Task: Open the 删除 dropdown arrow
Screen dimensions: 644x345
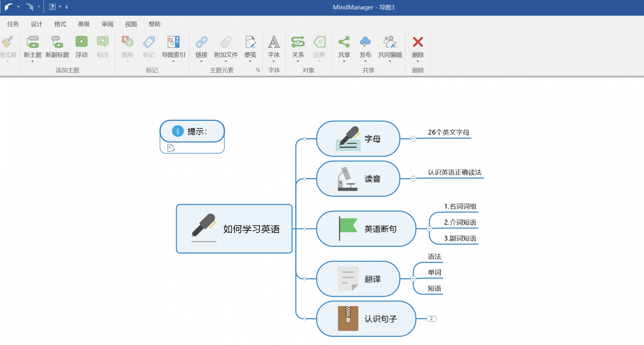Action: [x=418, y=61]
